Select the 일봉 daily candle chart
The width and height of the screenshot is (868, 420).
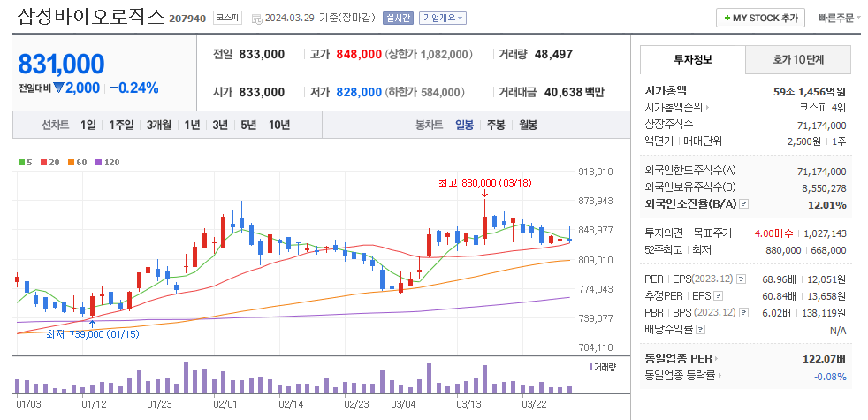coord(464,125)
